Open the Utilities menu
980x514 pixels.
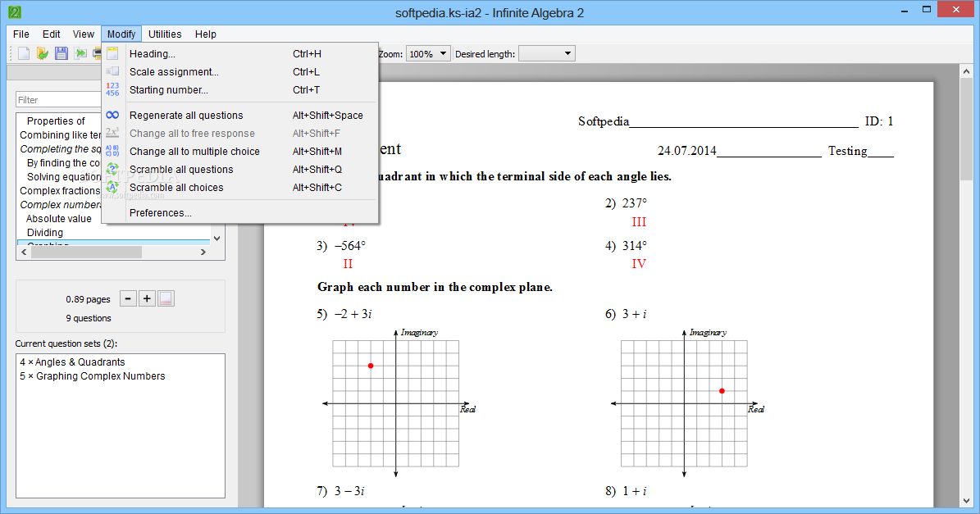click(165, 34)
